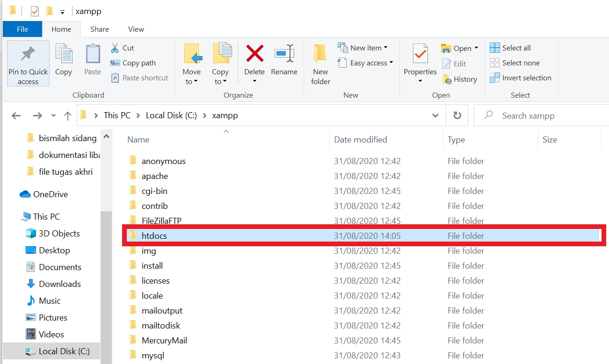Expand the address bar history dropdown
The image size is (609, 364).
click(435, 115)
